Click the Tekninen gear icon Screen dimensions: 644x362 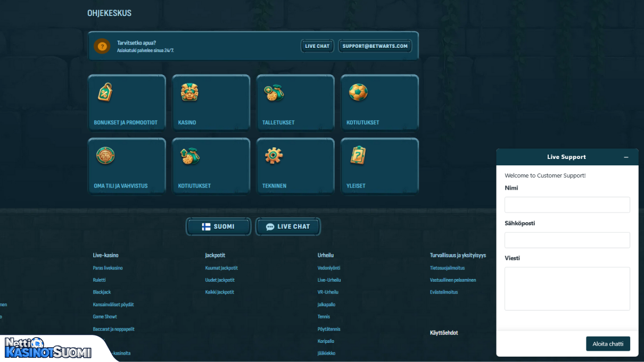tap(274, 156)
